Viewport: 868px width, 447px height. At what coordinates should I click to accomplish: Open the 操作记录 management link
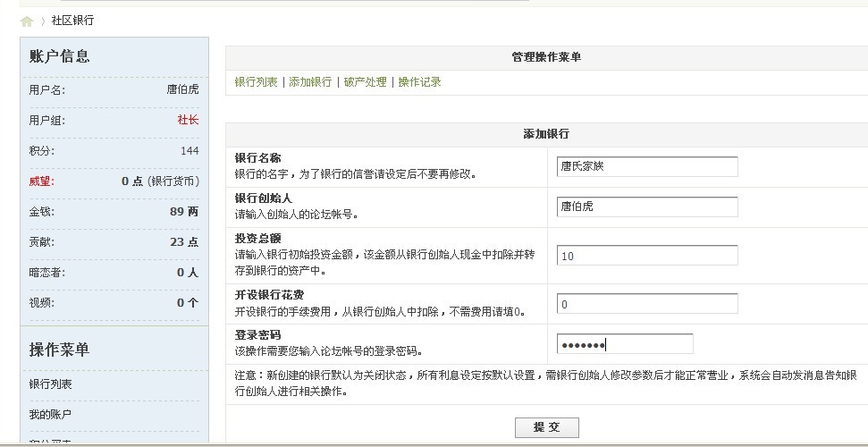click(419, 82)
